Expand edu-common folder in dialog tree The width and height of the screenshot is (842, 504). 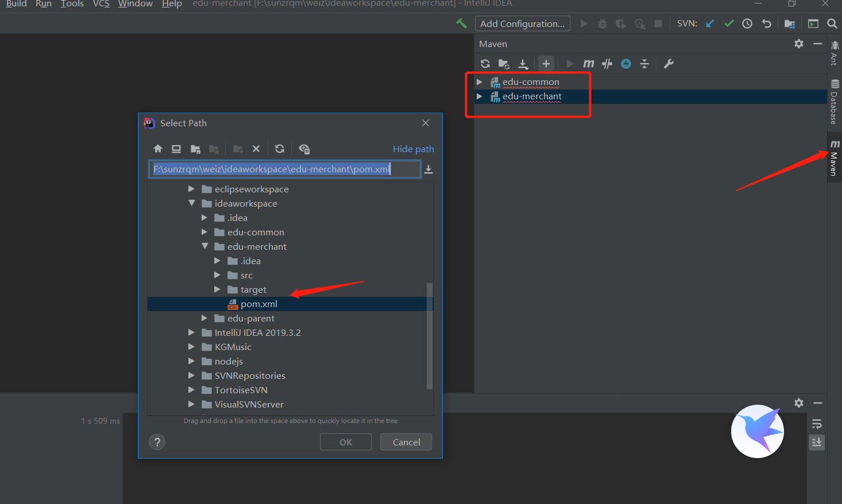point(204,232)
